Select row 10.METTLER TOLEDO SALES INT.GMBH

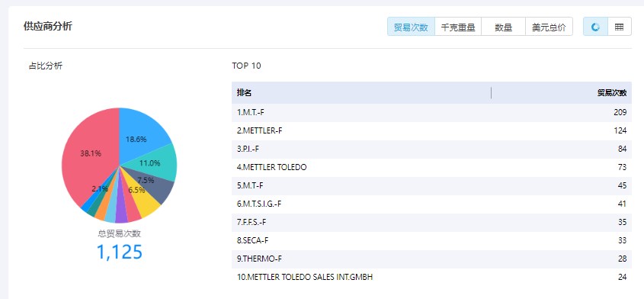[x=431, y=277]
